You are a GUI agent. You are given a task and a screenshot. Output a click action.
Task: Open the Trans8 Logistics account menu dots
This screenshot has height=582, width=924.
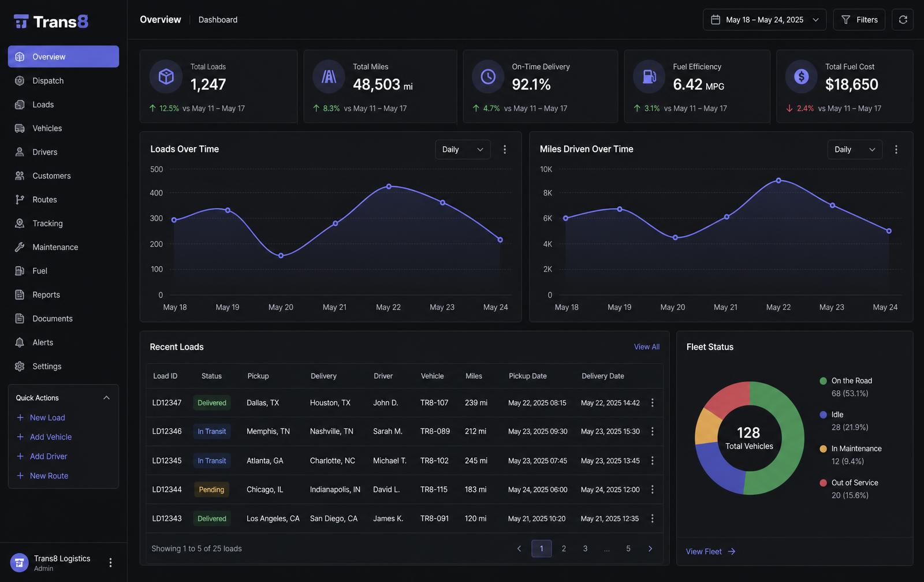[x=110, y=562]
